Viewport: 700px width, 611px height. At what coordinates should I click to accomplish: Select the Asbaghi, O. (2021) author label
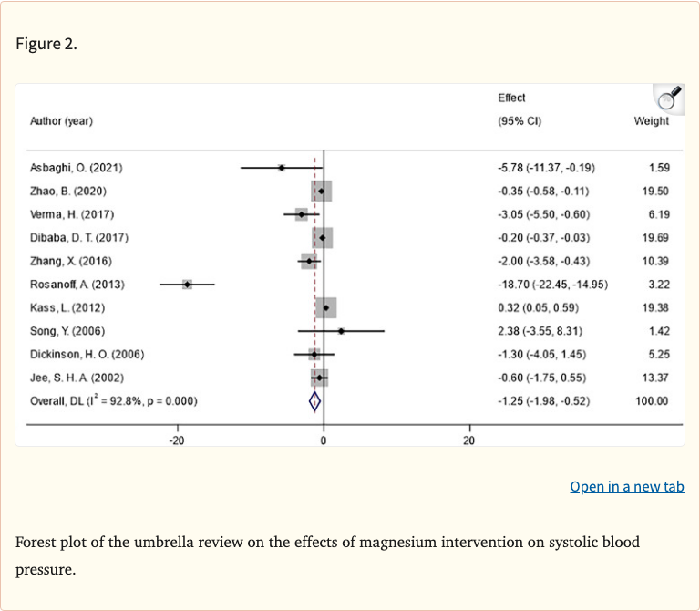76,168
